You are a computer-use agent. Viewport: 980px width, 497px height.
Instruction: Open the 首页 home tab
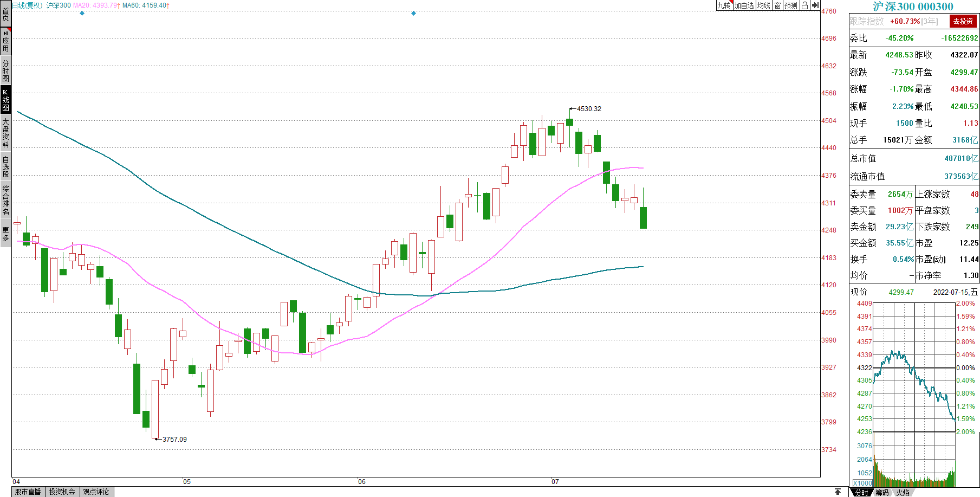[5, 14]
